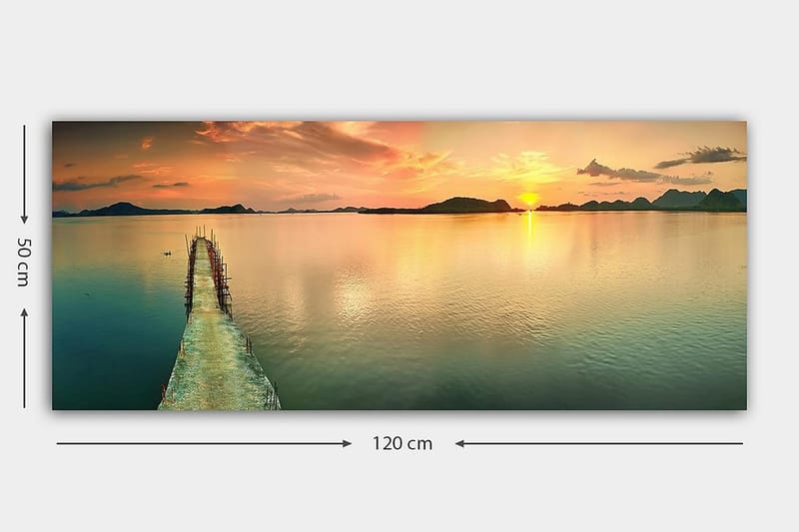Select the 120 cm width label
Viewport: 799px width, 532px height.
[402, 443]
